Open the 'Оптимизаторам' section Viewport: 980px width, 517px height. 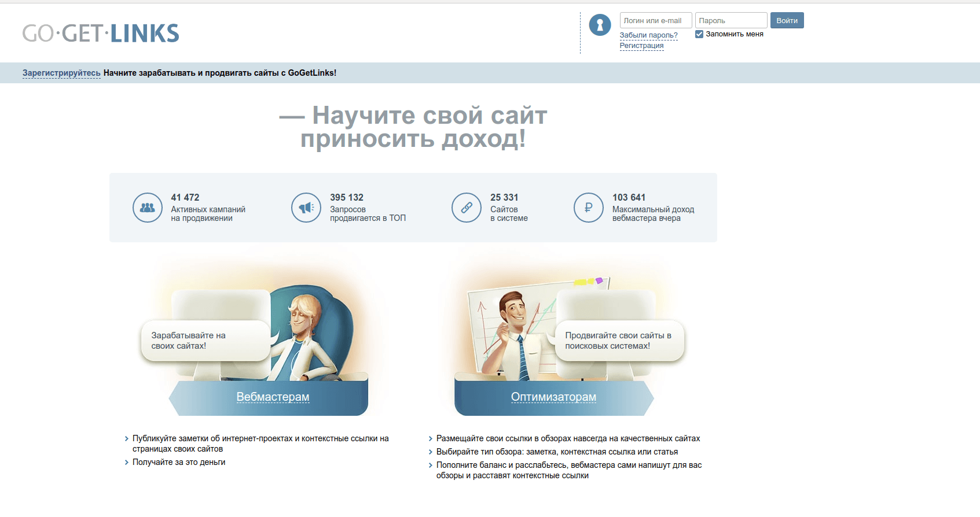[x=553, y=397]
